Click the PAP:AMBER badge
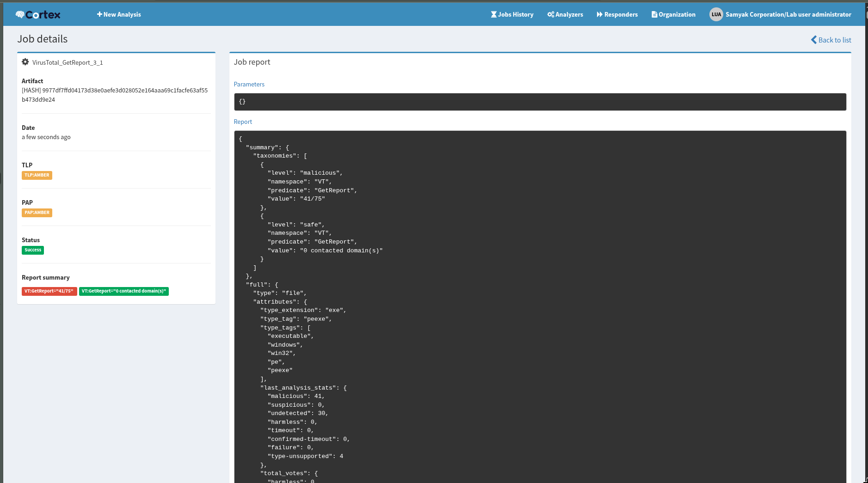Screen dimensions: 868x483 point(37,213)
